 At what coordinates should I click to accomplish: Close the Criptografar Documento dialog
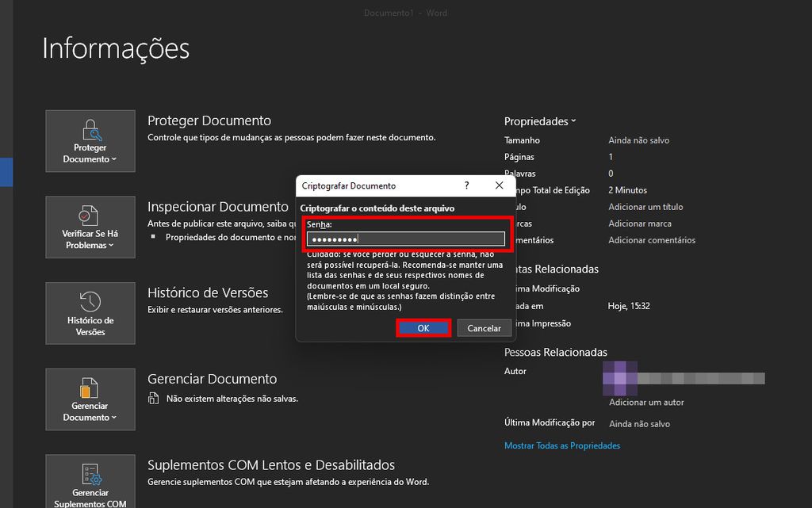[x=499, y=185]
